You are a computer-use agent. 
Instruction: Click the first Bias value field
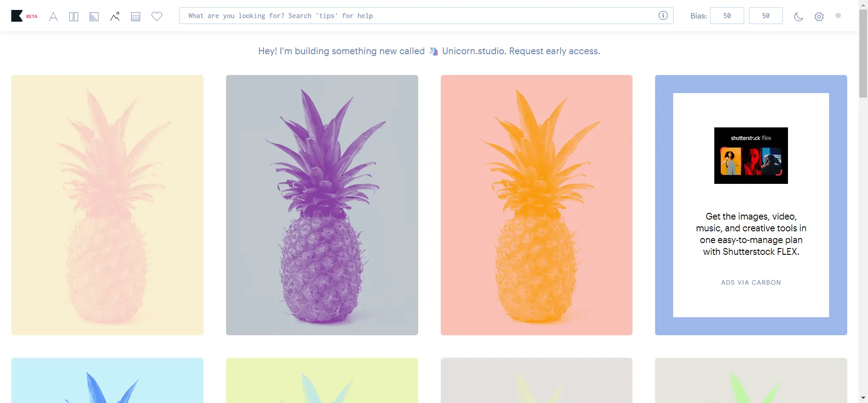tap(727, 15)
